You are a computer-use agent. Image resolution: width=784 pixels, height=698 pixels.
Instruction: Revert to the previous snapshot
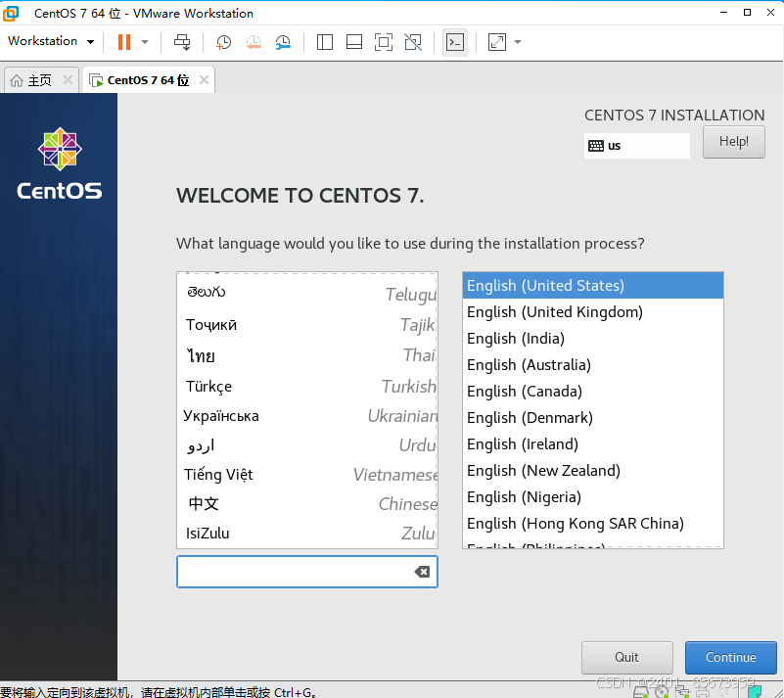point(254,42)
